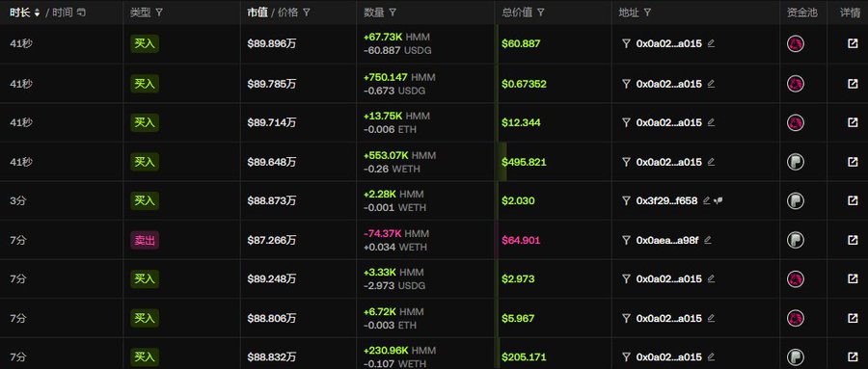Sort by 时长 column arrows

[37, 13]
